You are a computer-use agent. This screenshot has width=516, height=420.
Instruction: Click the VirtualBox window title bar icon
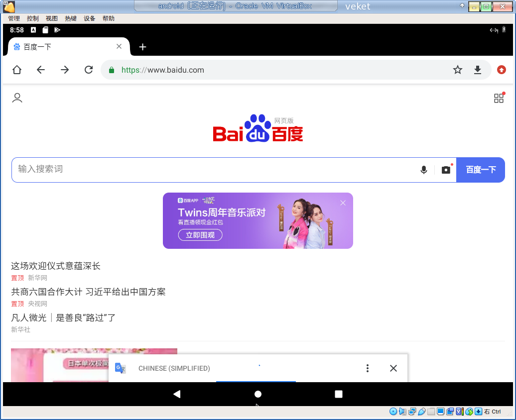pos(8,6)
